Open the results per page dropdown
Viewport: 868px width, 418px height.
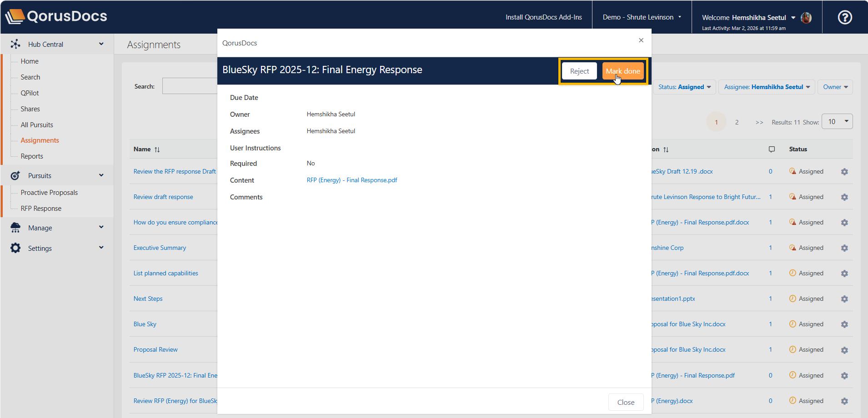pyautogui.click(x=837, y=122)
